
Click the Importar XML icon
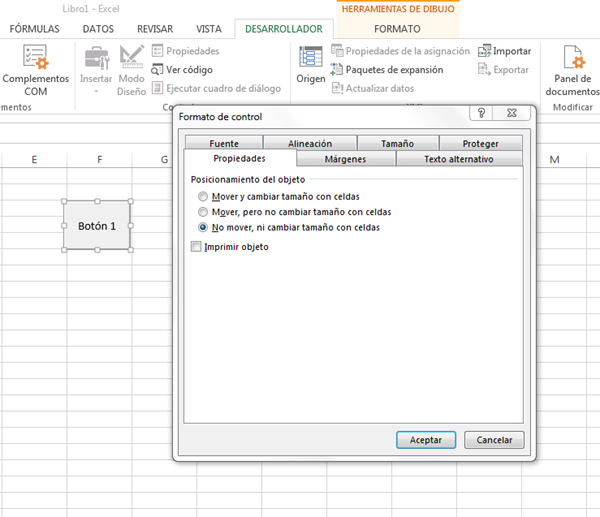pyautogui.click(x=485, y=51)
